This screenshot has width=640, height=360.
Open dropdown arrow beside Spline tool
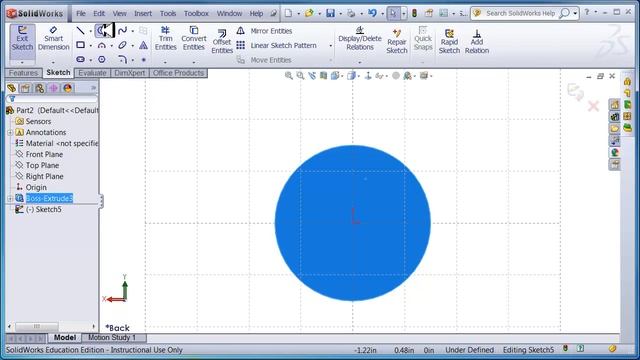pos(132,31)
